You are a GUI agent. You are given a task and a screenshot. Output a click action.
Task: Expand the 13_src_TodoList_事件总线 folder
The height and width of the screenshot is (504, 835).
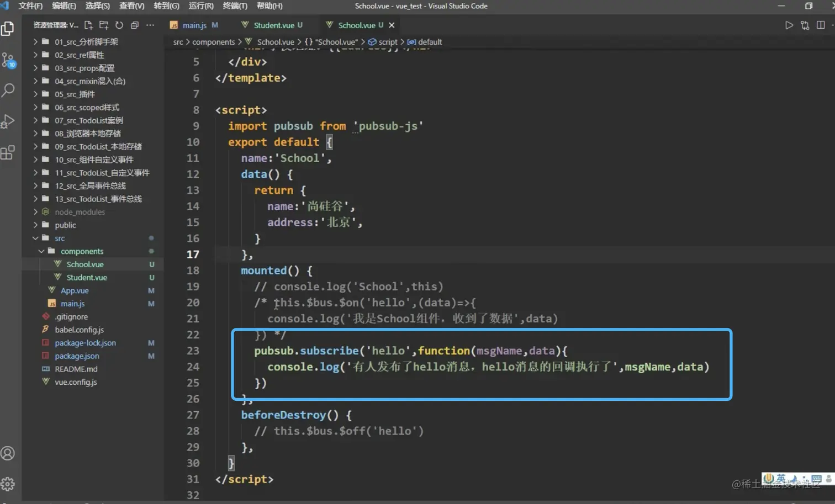point(98,199)
